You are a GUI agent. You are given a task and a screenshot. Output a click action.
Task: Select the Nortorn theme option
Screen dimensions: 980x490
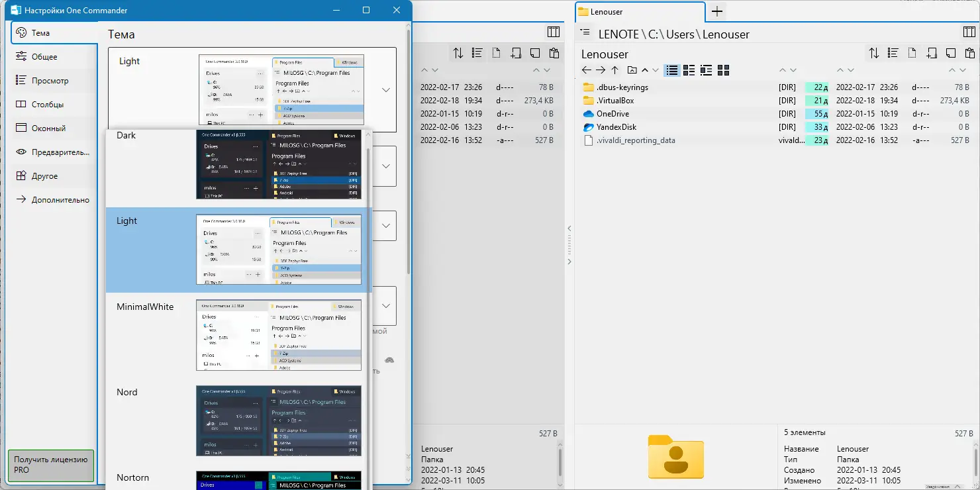(x=236, y=478)
